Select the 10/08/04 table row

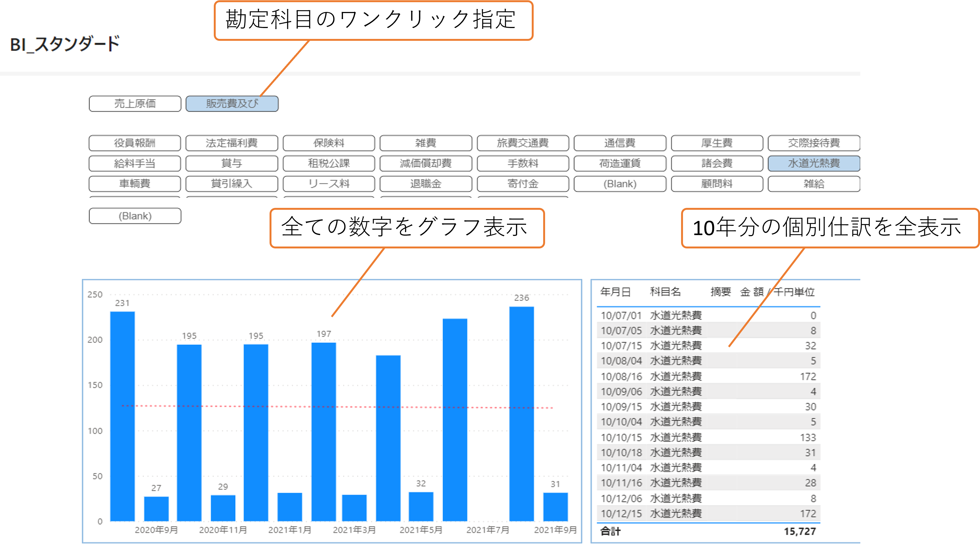pos(708,361)
